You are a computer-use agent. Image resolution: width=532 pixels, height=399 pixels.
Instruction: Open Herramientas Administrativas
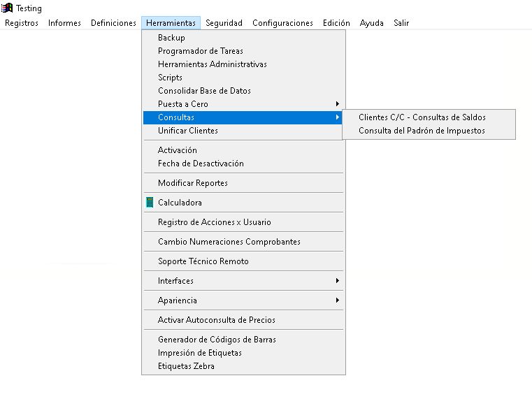[x=212, y=64]
